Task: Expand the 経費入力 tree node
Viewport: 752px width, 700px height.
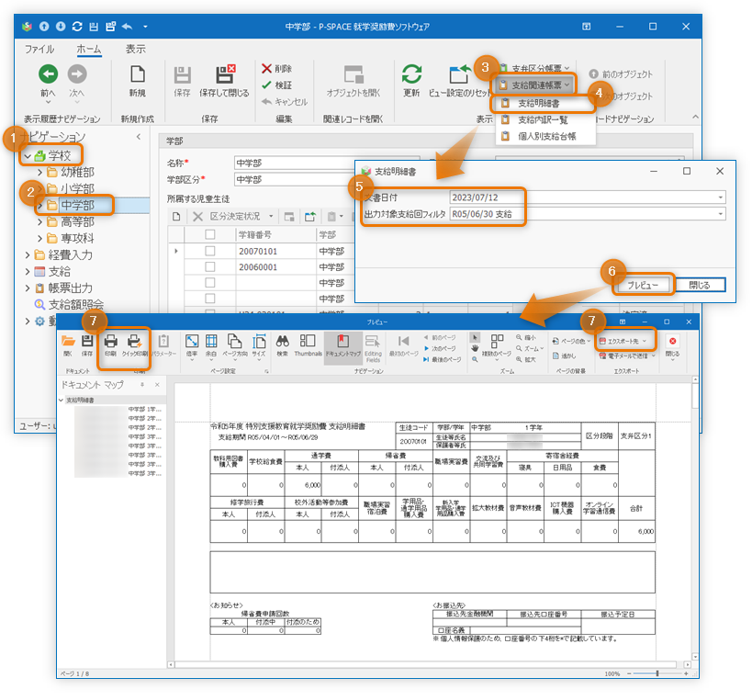Action: point(28,255)
